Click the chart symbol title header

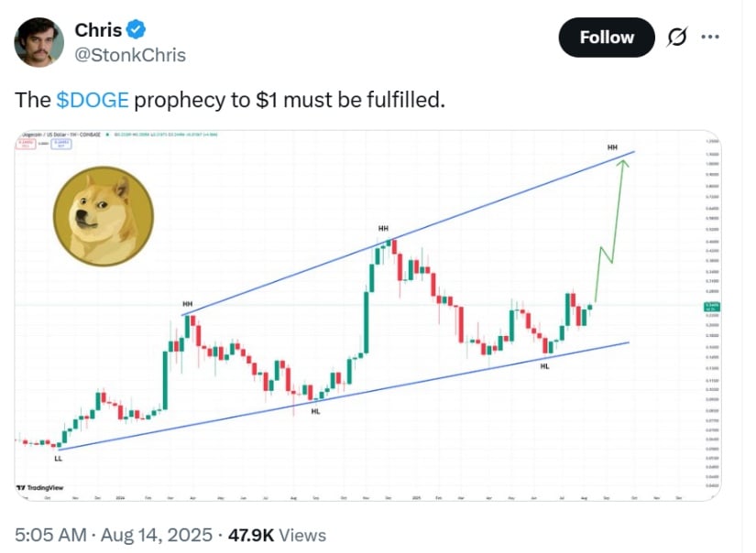(61, 135)
